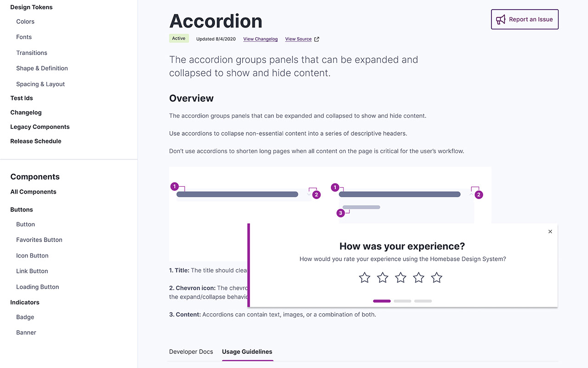Click the external link icon beside View Source
This screenshot has width=588, height=368.
[x=317, y=39]
